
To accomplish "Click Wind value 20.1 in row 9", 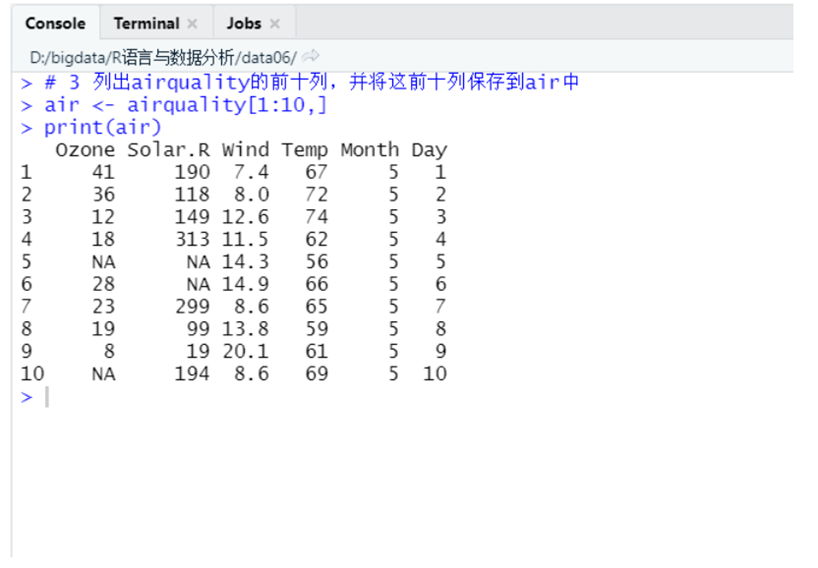I will coord(245,352).
